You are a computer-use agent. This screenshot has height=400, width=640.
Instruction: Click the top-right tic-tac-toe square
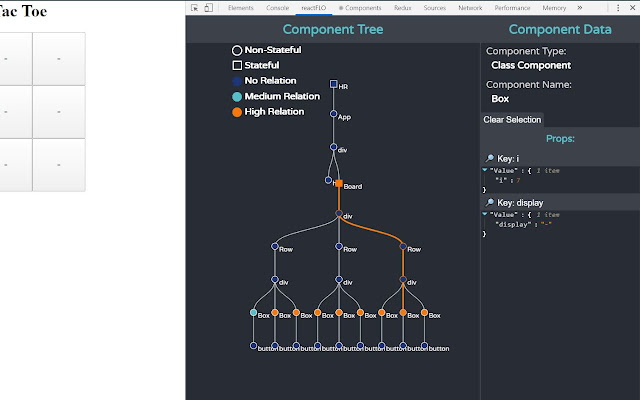click(59, 58)
